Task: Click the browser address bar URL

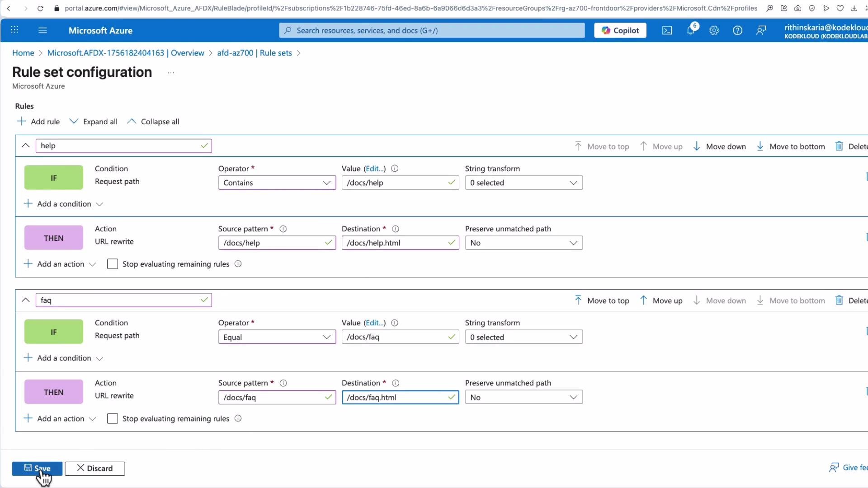Action: [411, 8]
